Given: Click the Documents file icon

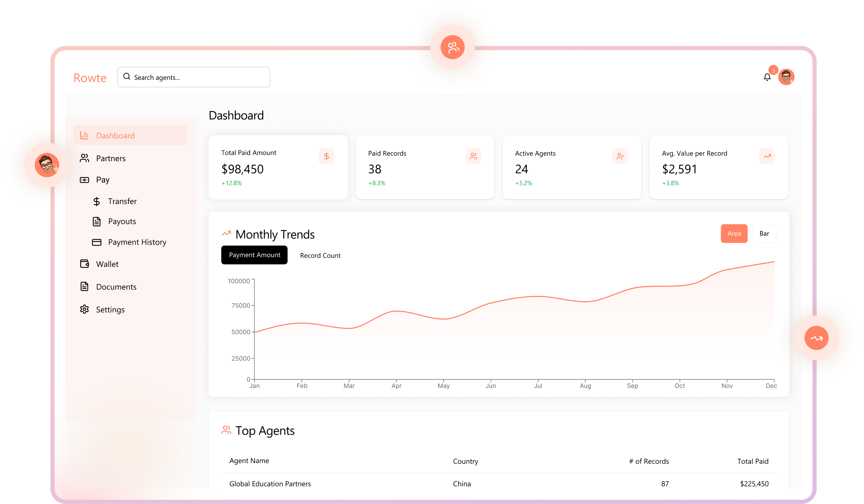Looking at the screenshot, I should (84, 286).
